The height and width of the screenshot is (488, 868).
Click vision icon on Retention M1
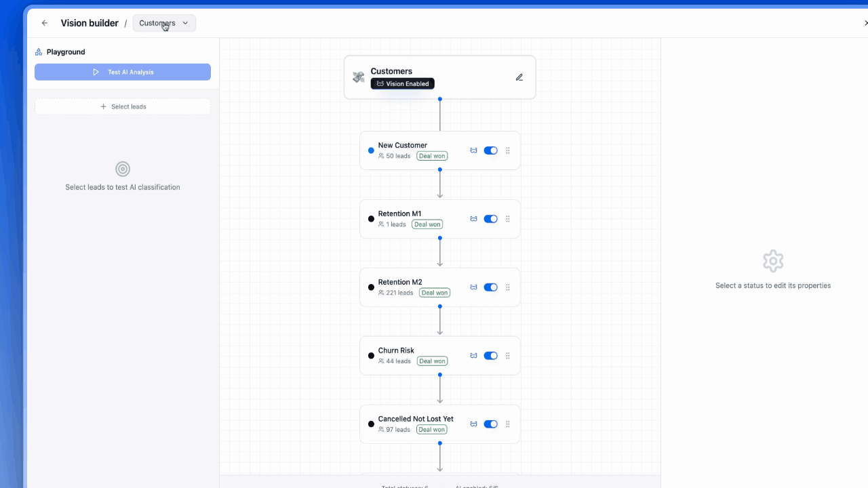[473, 219]
